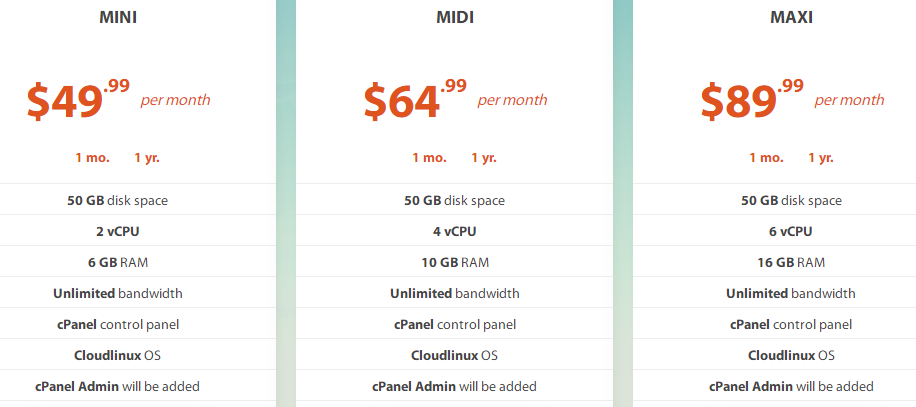The width and height of the screenshot is (916, 407).
Task: Click the 6 vCPU feature row
Action: (792, 231)
